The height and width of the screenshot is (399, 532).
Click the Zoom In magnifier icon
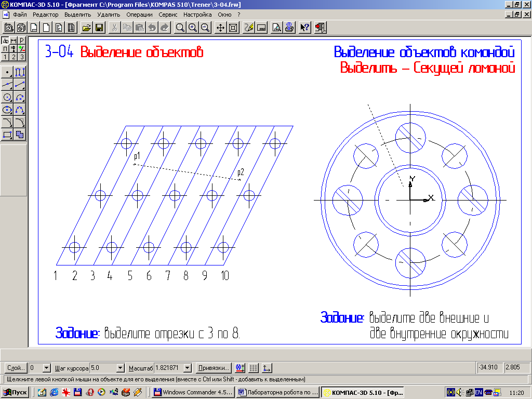tap(193, 28)
